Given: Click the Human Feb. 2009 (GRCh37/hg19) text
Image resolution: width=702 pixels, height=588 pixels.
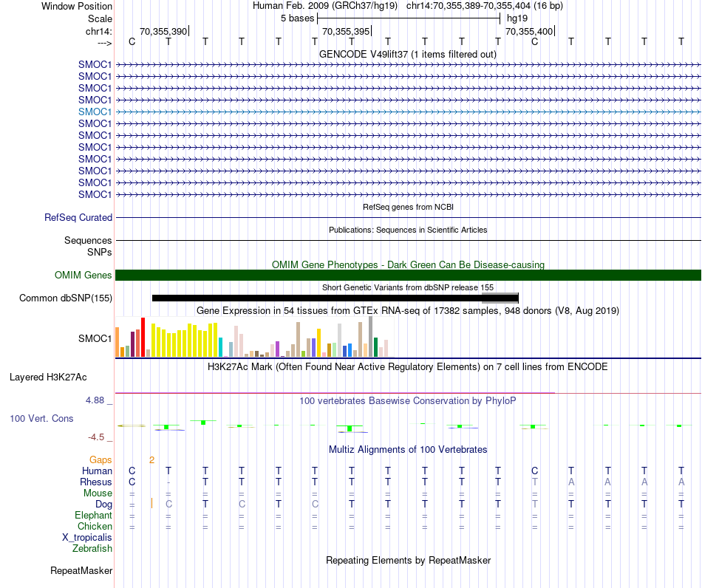Looking at the screenshot, I should (325, 6).
